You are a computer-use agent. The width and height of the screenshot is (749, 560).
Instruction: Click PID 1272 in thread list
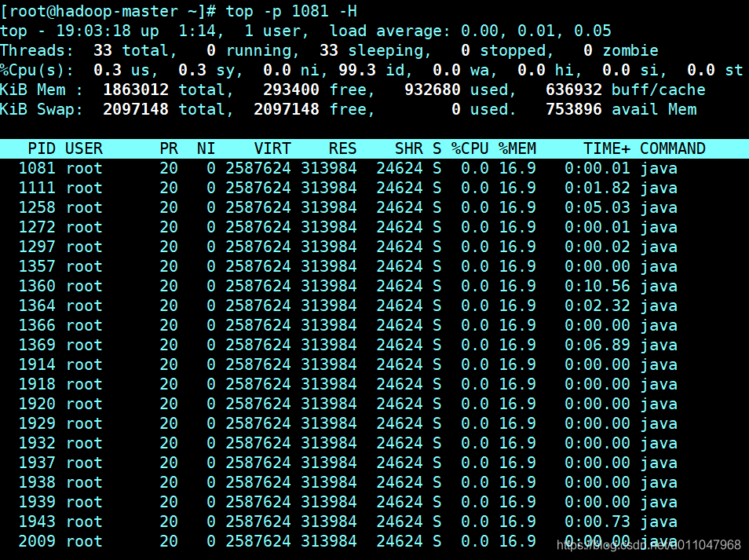37,227
